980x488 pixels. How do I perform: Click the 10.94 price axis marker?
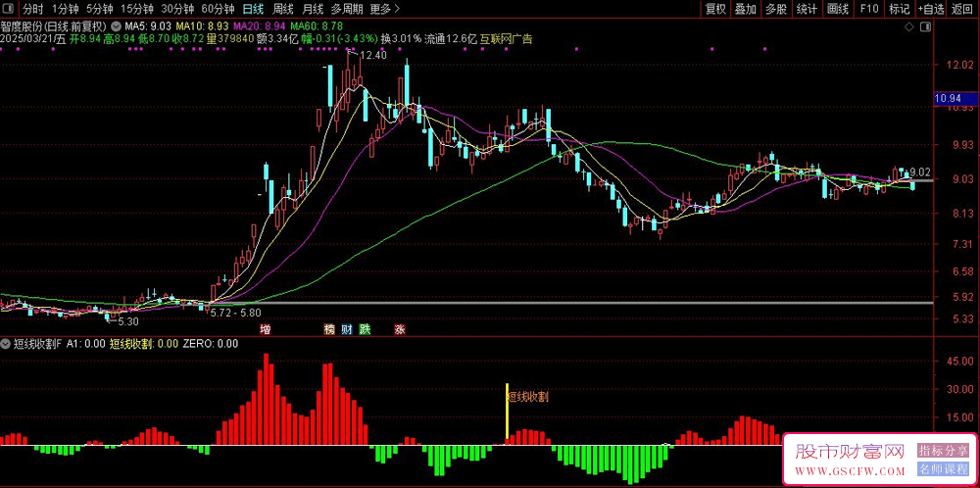coord(955,99)
